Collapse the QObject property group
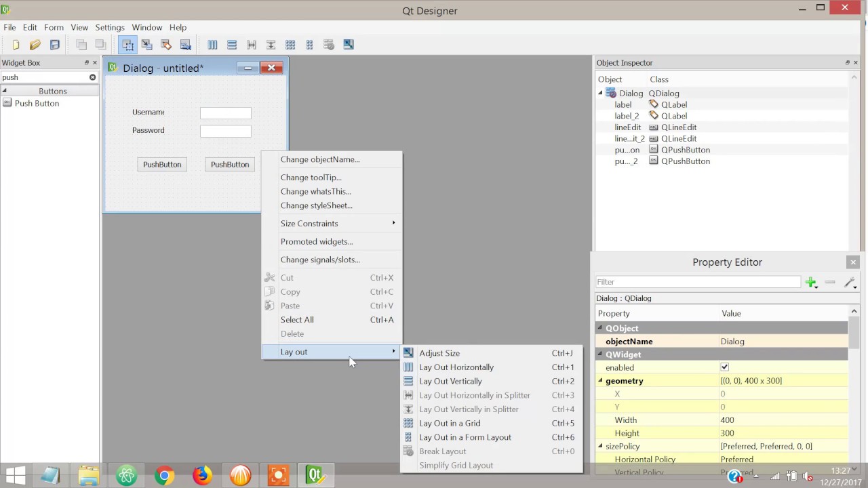 pos(600,328)
